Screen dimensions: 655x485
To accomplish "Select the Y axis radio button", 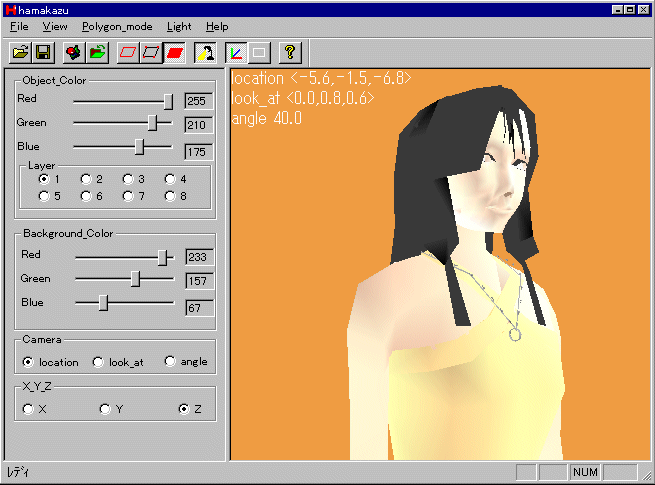I will click(105, 409).
